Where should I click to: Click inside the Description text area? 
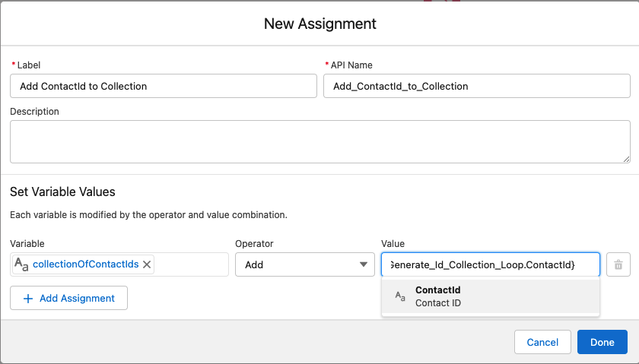pyautogui.click(x=319, y=141)
